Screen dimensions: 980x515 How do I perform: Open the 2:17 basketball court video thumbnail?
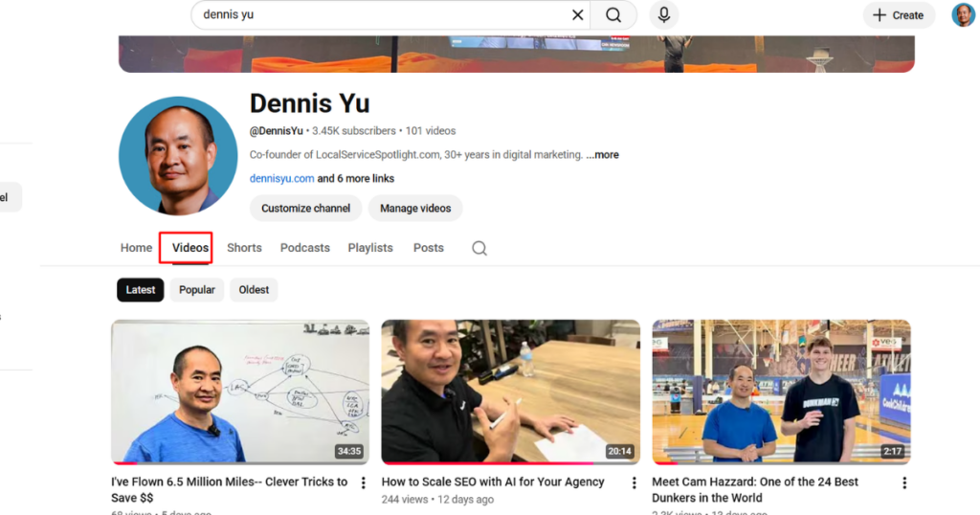pyautogui.click(x=781, y=392)
